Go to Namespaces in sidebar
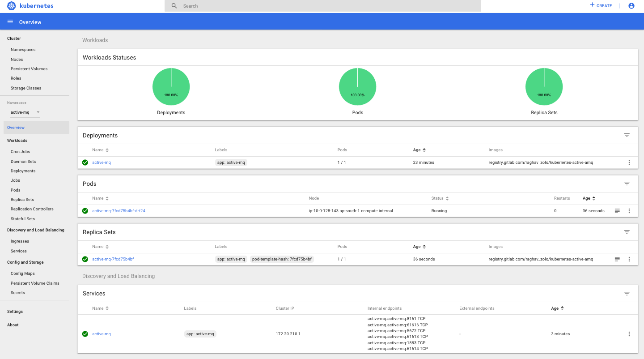The width and height of the screenshot is (644, 359). pyautogui.click(x=23, y=50)
